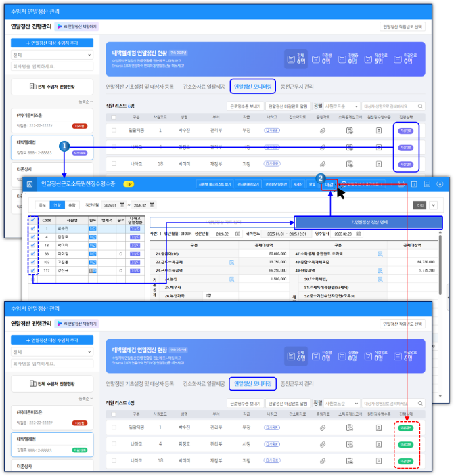
Task: Open 박미미's 소득공제신고서 icon in upper 수임처 window
Action: (350, 164)
